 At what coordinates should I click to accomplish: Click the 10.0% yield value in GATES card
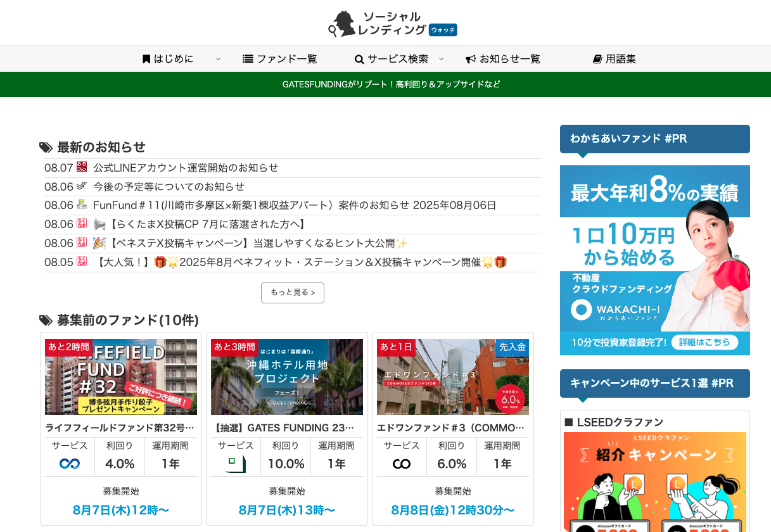tap(286, 464)
